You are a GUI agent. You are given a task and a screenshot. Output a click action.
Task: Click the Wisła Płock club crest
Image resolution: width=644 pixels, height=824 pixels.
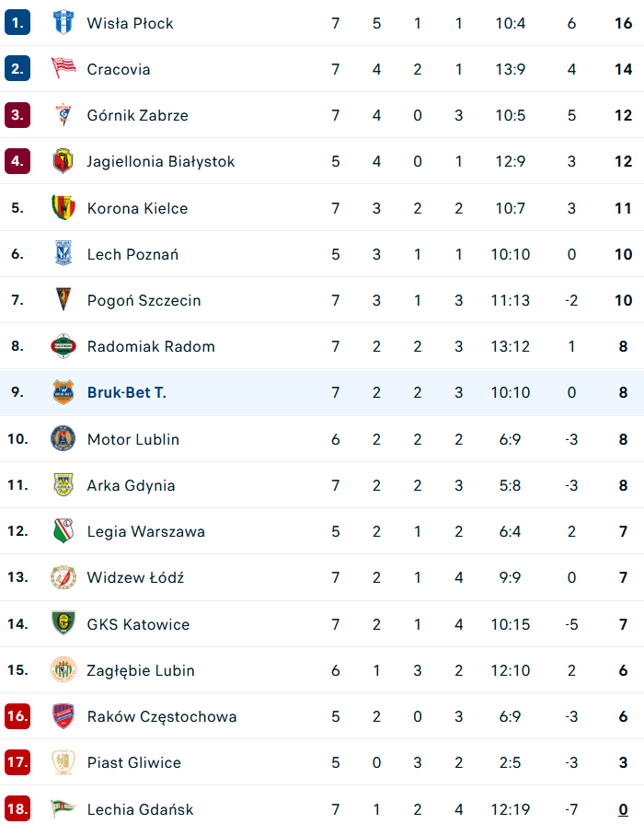(63, 23)
